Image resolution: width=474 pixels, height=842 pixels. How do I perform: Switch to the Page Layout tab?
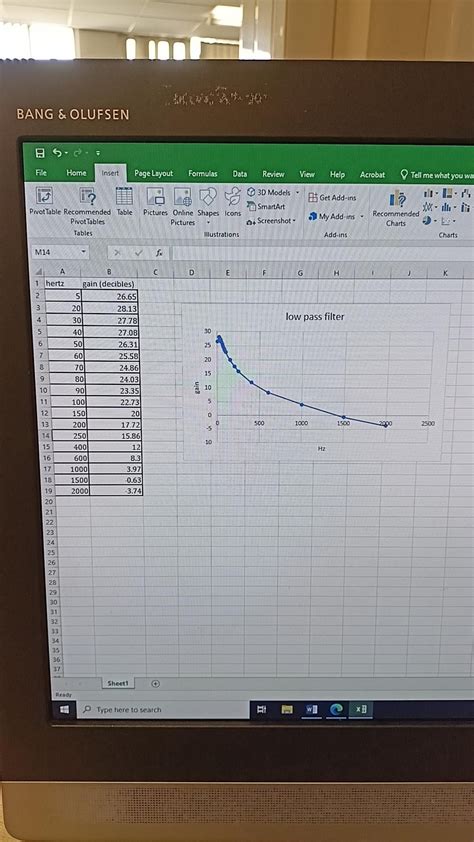coord(154,173)
